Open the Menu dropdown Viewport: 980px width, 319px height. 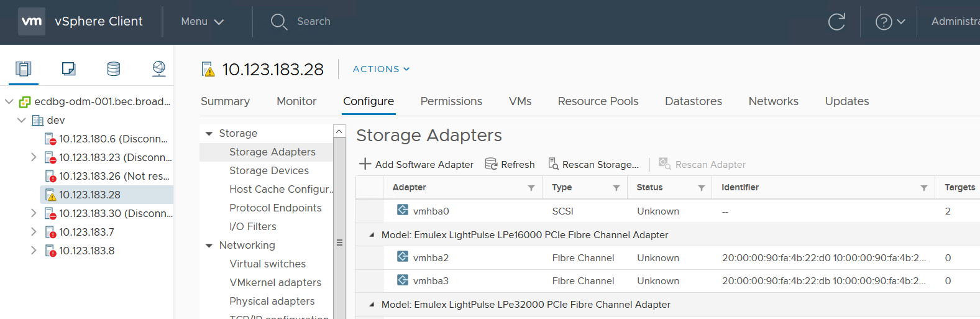[202, 22]
